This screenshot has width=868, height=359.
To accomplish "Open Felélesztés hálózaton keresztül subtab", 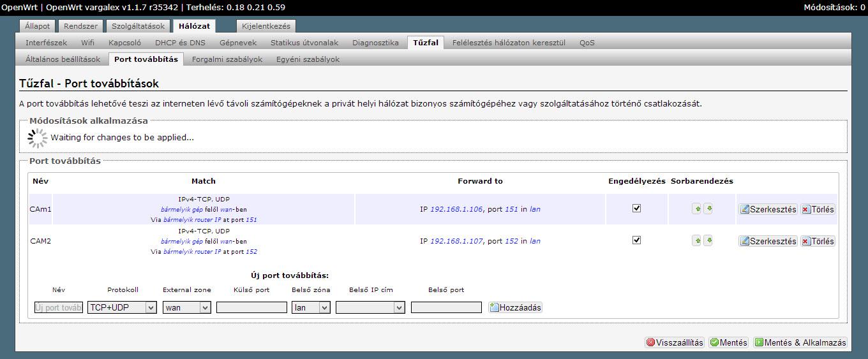I will tap(509, 43).
